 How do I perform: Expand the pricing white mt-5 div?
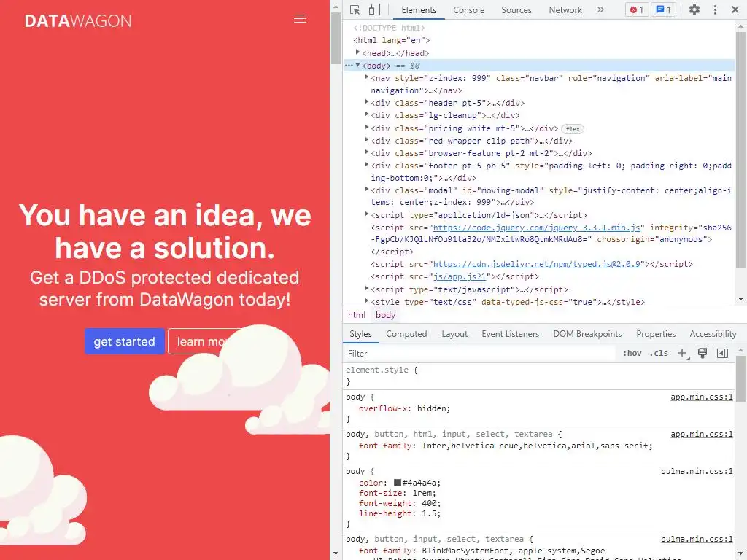pos(366,128)
